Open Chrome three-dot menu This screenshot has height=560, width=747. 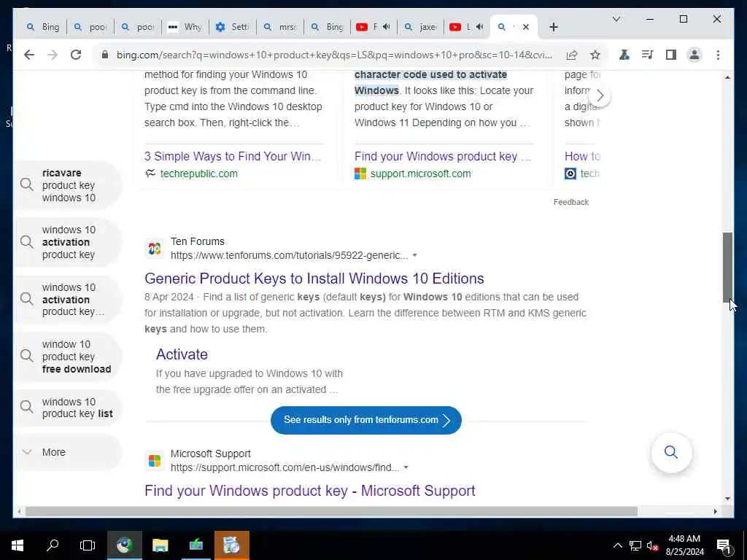point(718,55)
